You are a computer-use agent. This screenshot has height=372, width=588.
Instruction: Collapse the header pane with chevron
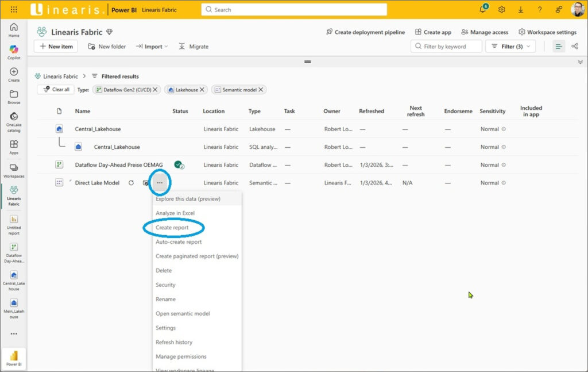[x=580, y=62]
